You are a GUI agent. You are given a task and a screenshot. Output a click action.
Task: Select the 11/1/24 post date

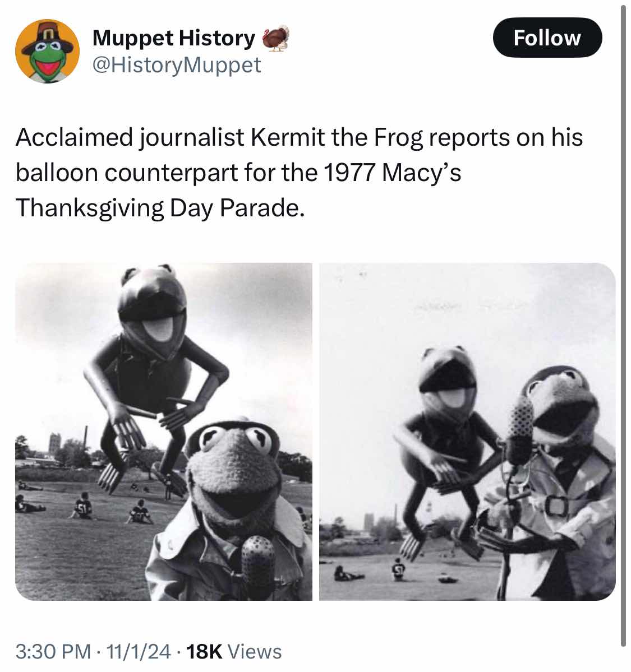tap(139, 651)
